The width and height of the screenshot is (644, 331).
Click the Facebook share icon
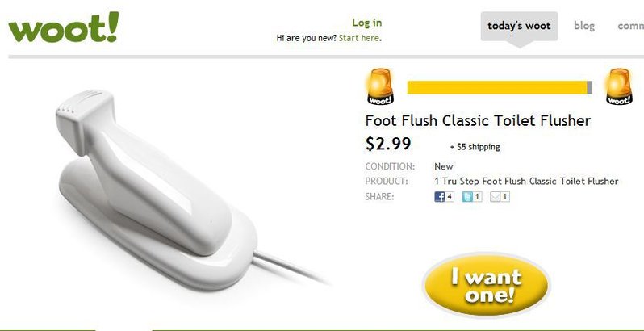coord(440,197)
